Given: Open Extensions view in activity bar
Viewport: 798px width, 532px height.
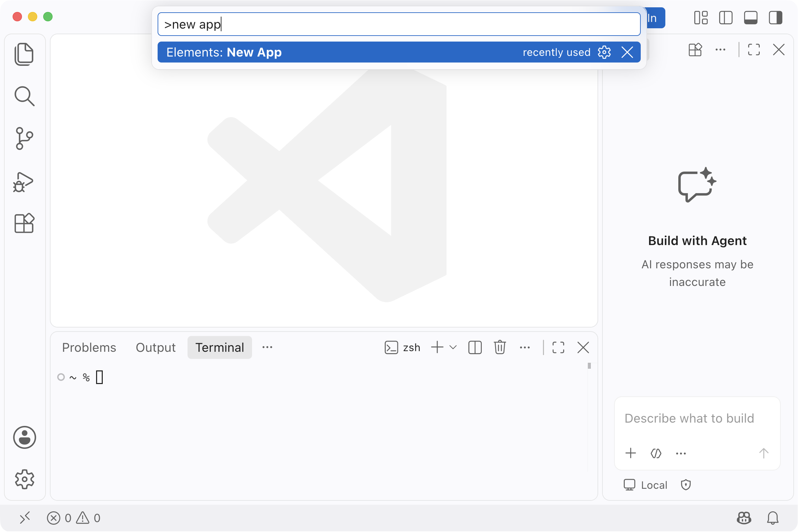Looking at the screenshot, I should point(24,223).
